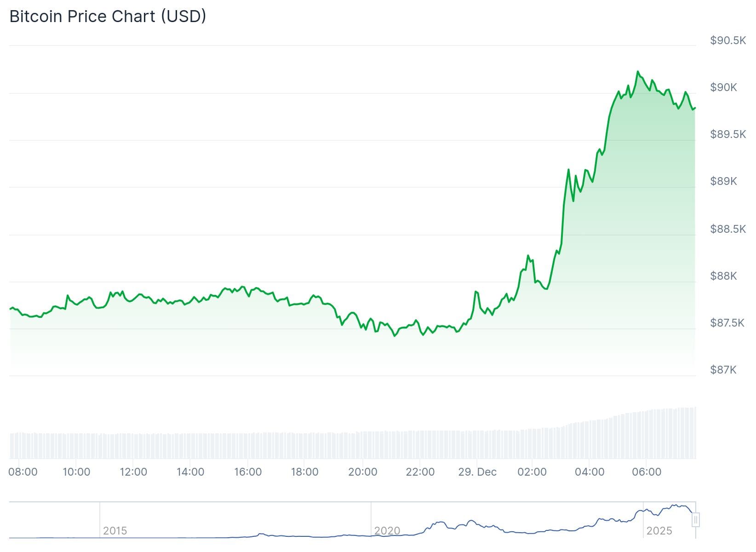Select the 12:00 time axis label
The width and height of the screenshot is (756, 552).
(133, 472)
